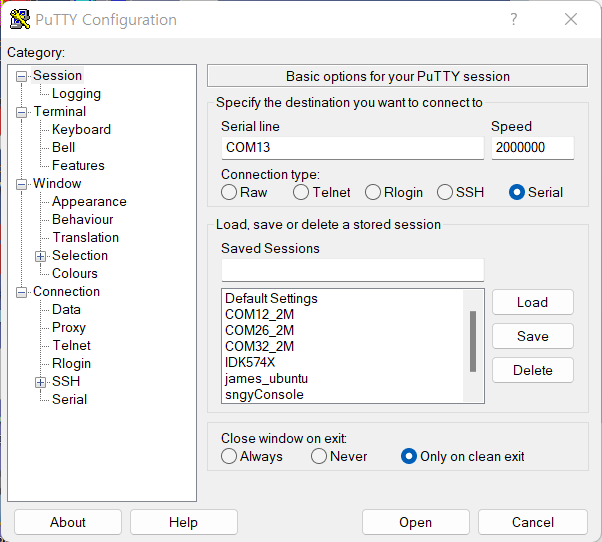The width and height of the screenshot is (602, 542).
Task: Select sngyConsole saved session
Action: pos(264,395)
